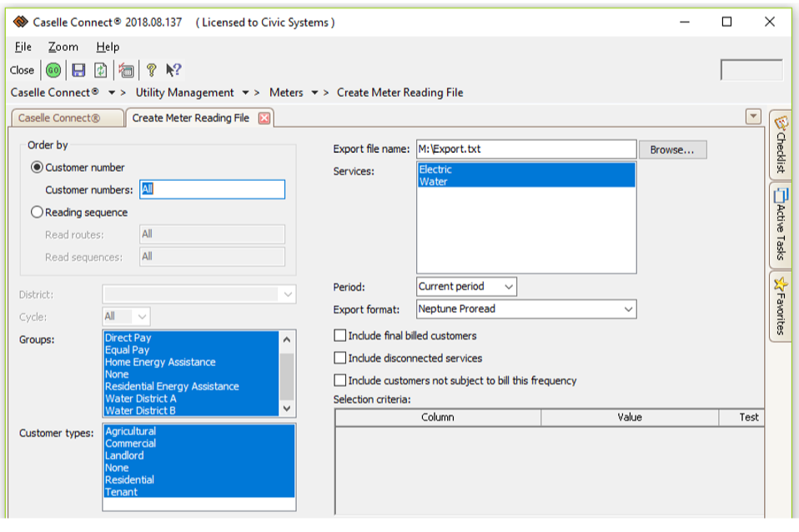Click Close in the toolbar
Screen dimensions: 799x532
pos(22,70)
